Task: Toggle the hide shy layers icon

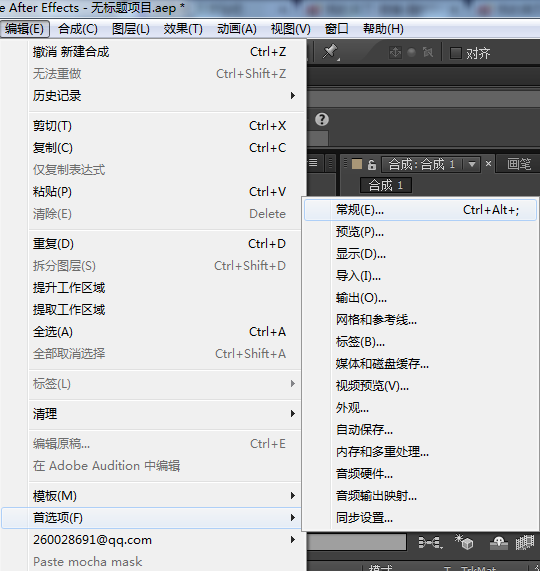Action: pos(498,543)
